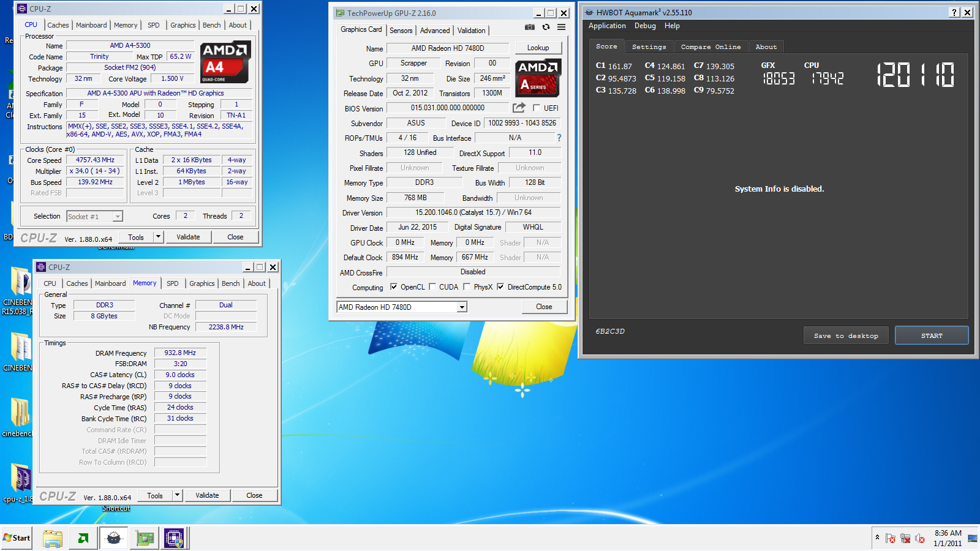The width and height of the screenshot is (980, 551).
Task: Open the Windows Start button
Action: [17, 538]
